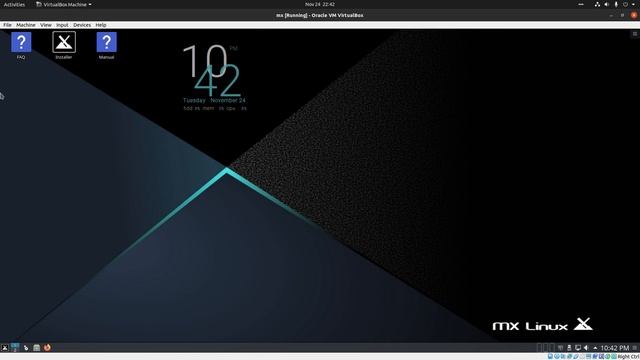This screenshot has width=640, height=360.
Task: Open the Nov 24 22:42 host calendar
Action: click(x=320, y=4)
